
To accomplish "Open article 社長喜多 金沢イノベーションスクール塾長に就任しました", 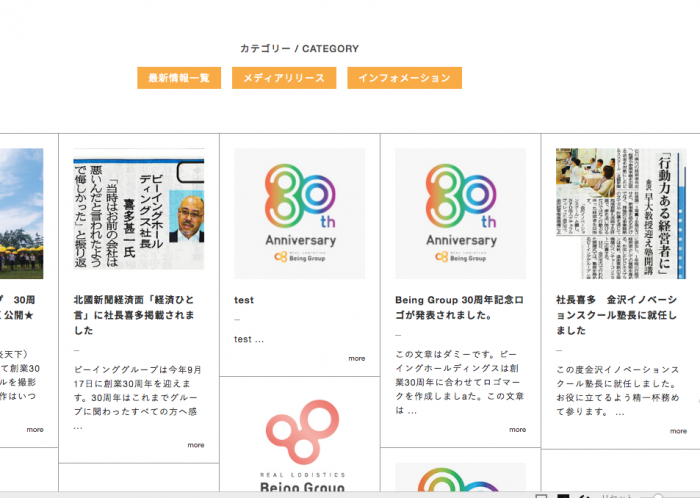I will tap(617, 315).
